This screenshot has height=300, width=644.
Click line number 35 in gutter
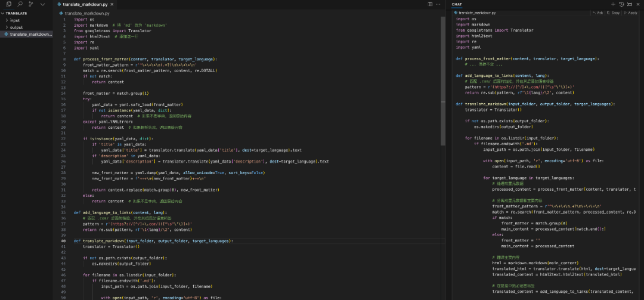[x=64, y=212]
